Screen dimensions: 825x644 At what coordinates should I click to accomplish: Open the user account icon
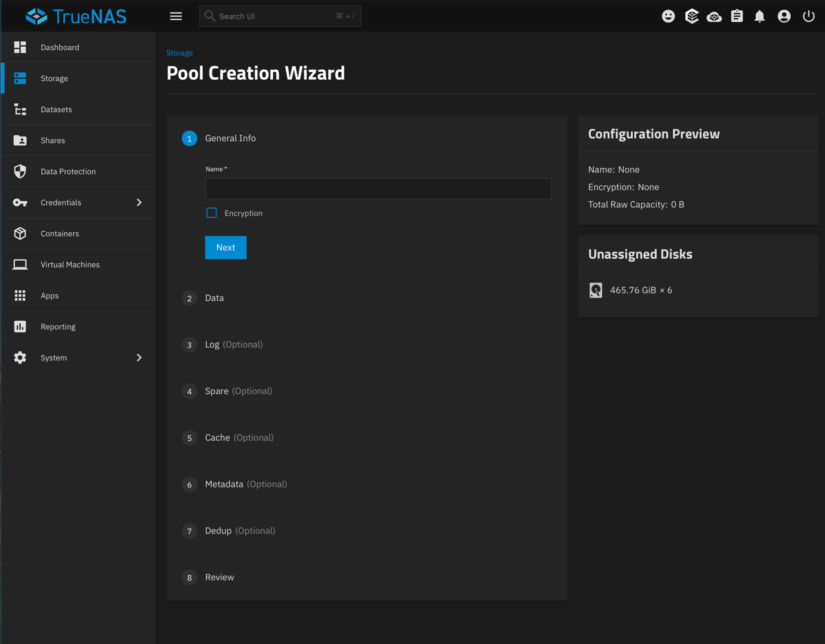coord(784,16)
